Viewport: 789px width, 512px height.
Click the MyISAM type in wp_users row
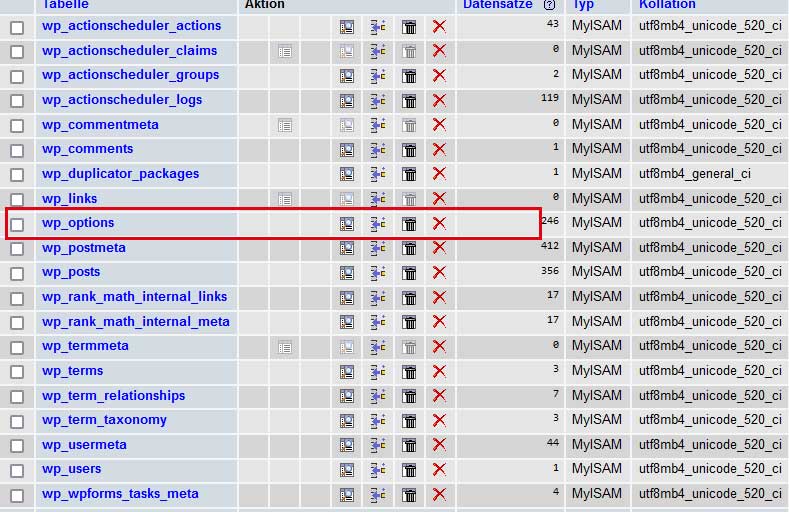(596, 469)
